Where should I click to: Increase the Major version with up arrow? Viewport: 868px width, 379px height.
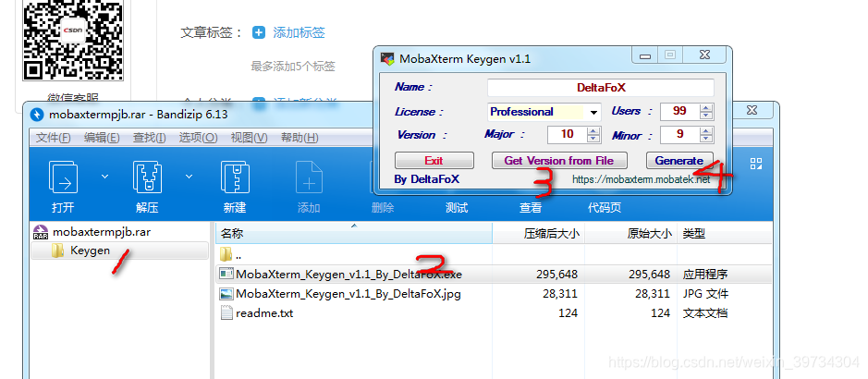(593, 130)
